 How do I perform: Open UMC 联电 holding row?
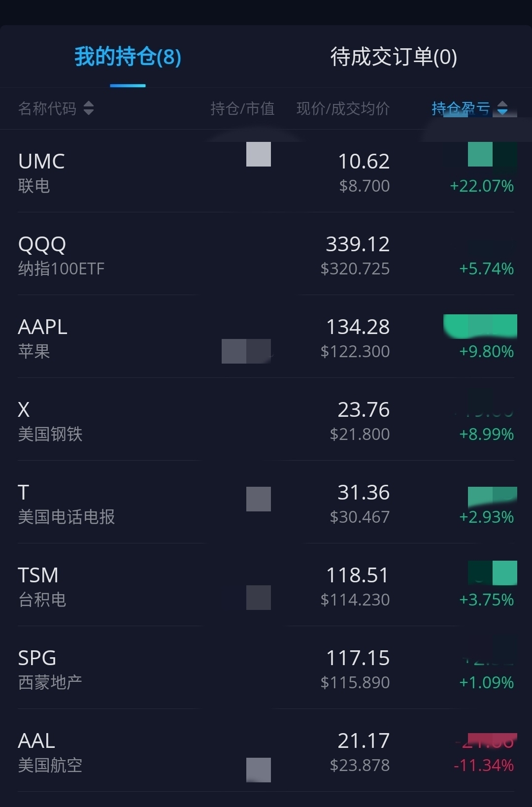[42, 172]
